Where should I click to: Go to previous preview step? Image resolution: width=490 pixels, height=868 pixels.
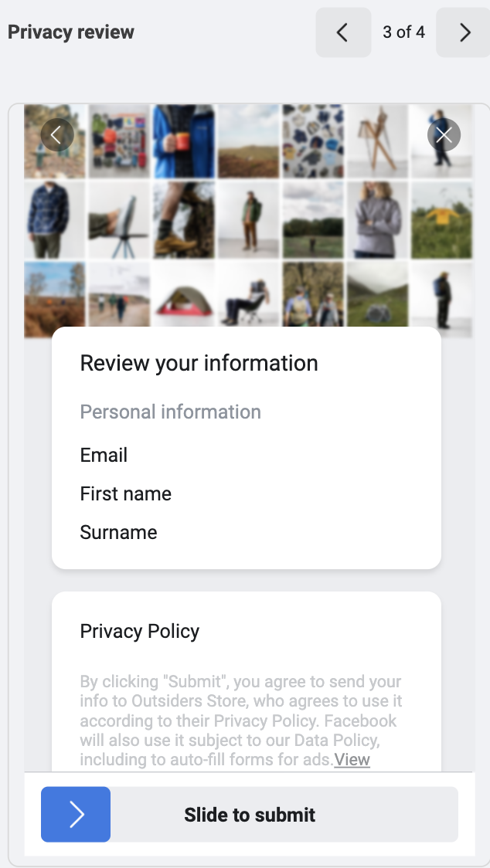click(343, 32)
